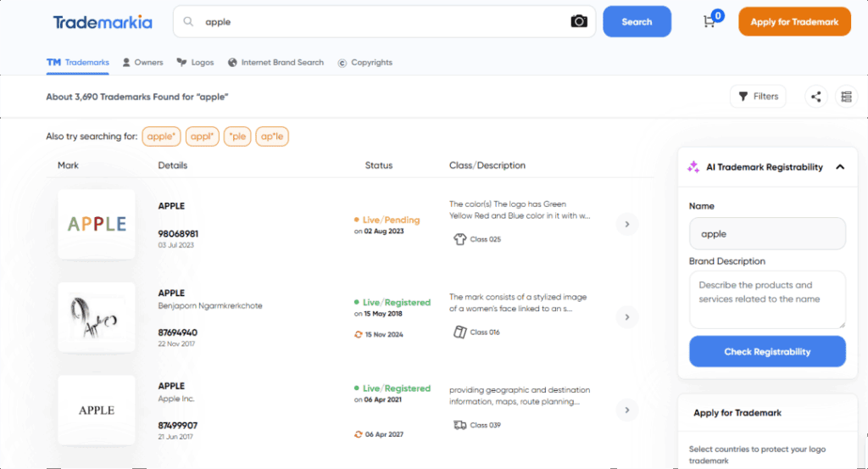
Task: Select the colorful APPLE logo thumbnail
Action: pos(97,225)
